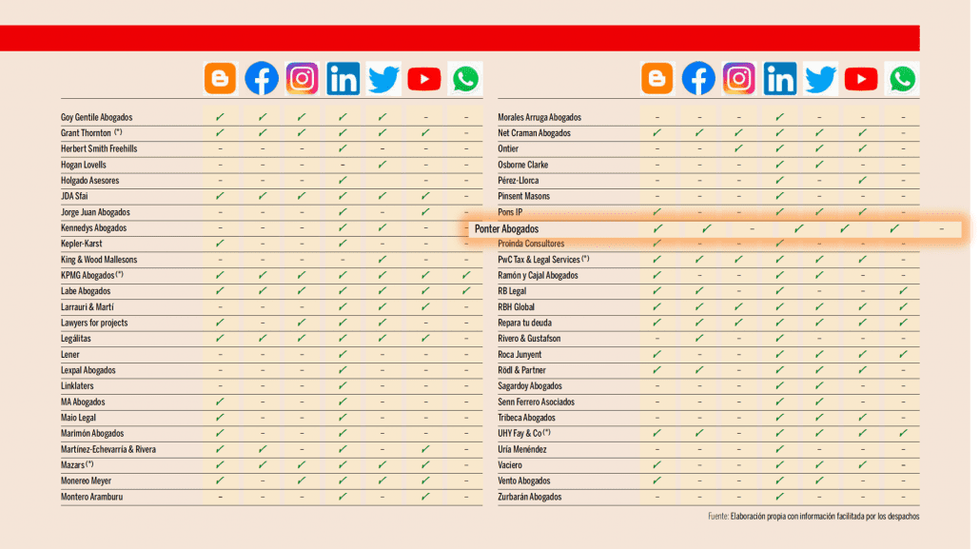Click the Blogger icon in the right table header
Viewport: 980px width, 549px height.
(x=657, y=79)
